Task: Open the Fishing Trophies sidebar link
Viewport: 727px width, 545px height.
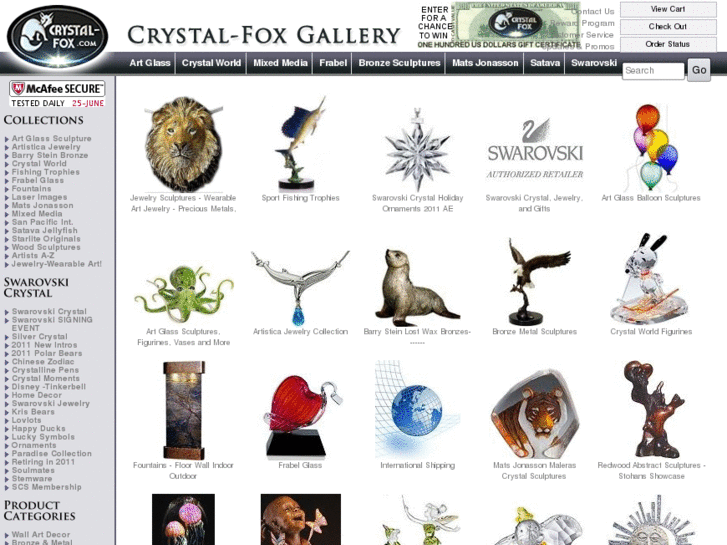Action: tap(45, 172)
